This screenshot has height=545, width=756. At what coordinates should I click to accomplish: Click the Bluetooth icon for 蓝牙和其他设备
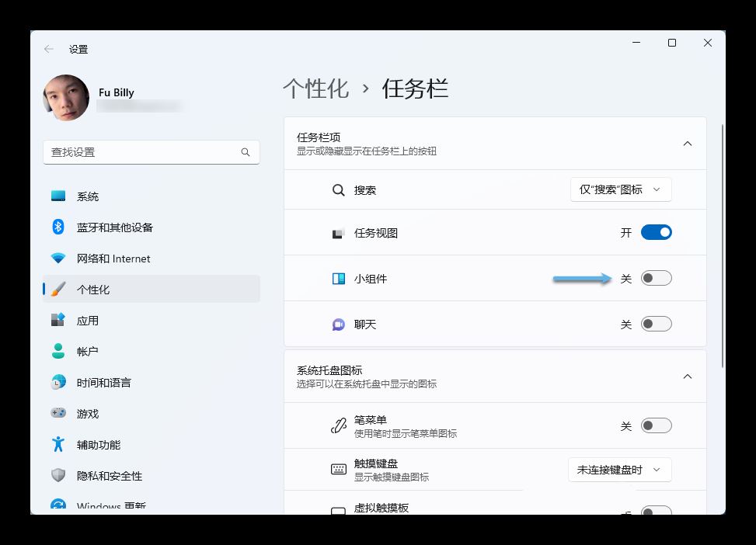click(58, 227)
